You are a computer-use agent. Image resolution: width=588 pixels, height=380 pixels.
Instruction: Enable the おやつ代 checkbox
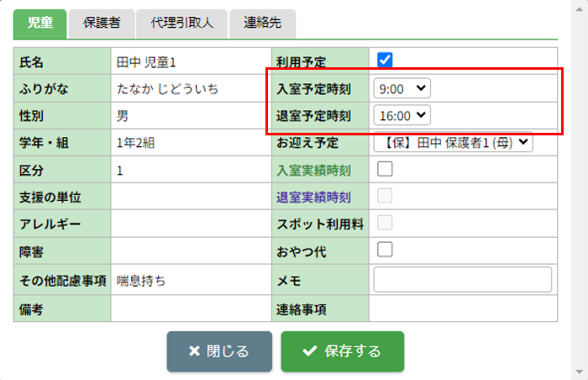(385, 249)
